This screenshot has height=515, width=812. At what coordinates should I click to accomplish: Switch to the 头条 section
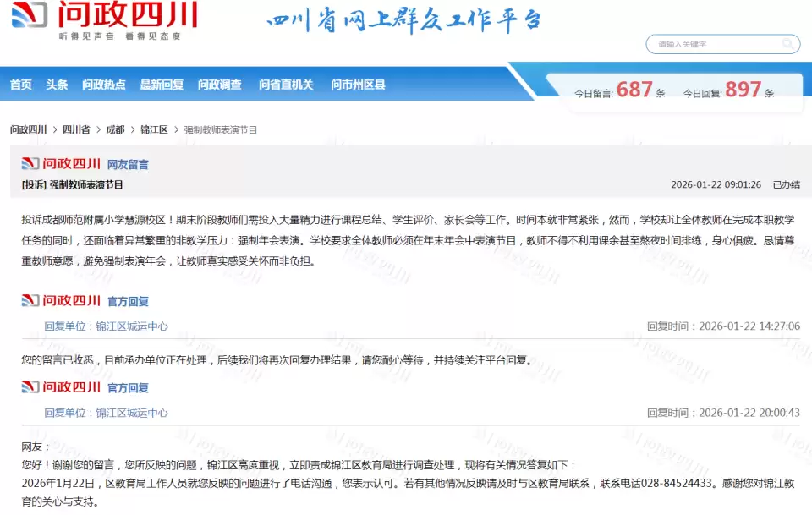57,85
